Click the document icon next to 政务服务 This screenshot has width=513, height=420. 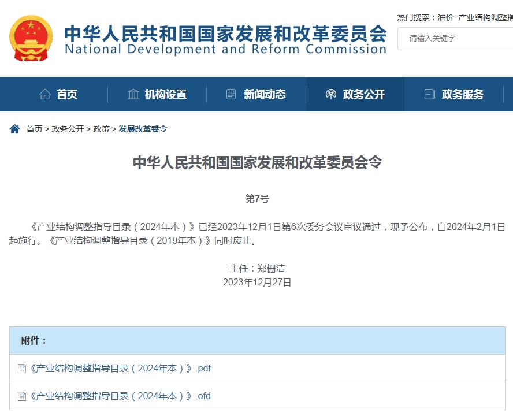click(x=429, y=94)
